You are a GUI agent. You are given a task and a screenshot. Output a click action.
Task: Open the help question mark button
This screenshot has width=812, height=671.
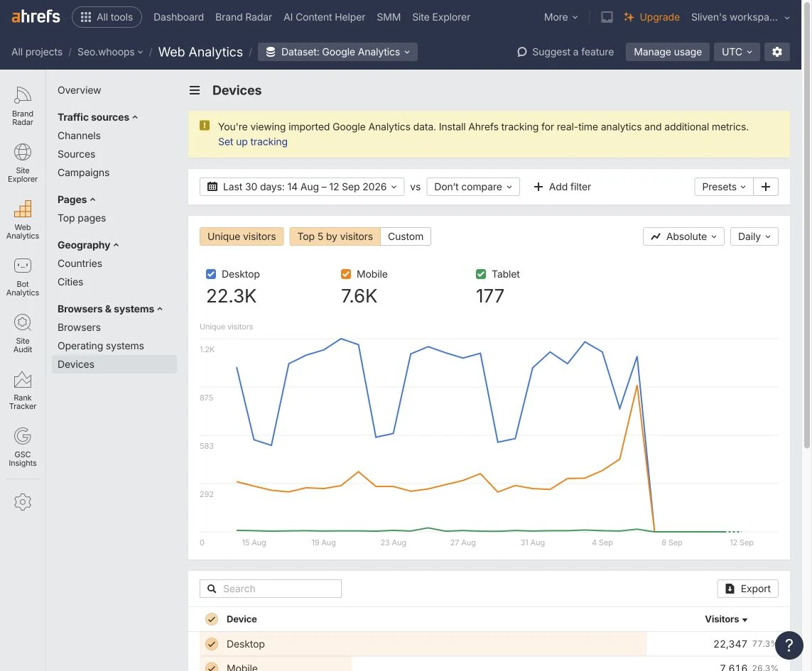(x=789, y=645)
